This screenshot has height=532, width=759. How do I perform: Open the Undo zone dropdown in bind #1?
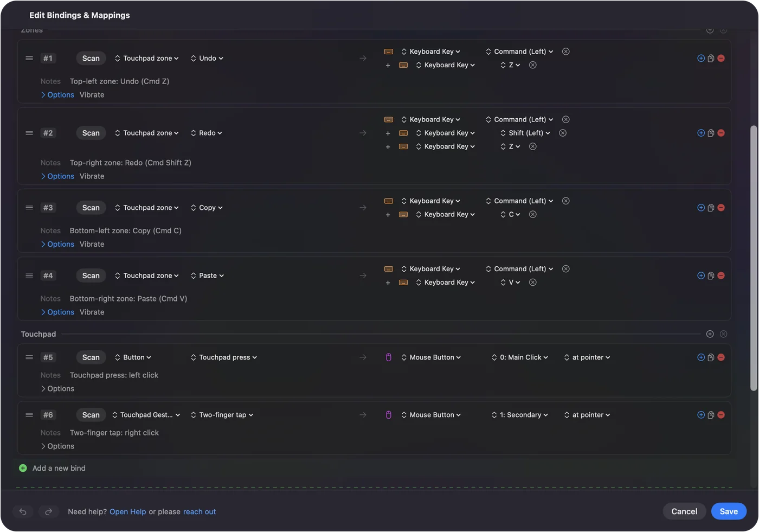(207, 59)
